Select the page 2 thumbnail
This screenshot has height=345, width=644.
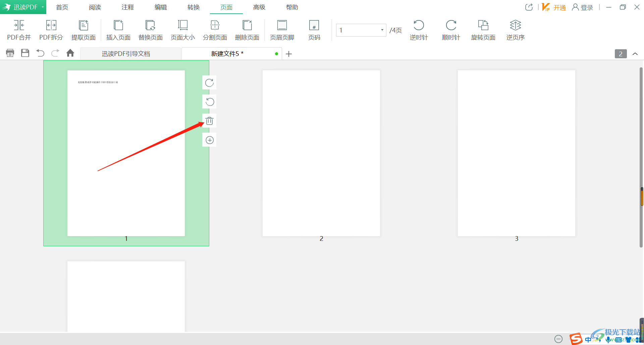321,153
